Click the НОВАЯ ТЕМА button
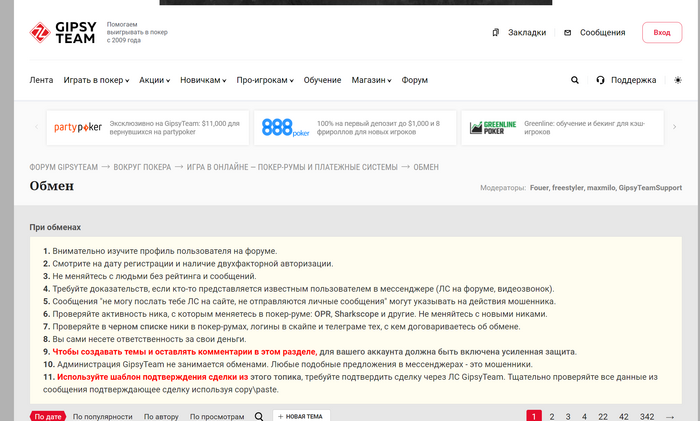The width and height of the screenshot is (700, 421). 301,416
